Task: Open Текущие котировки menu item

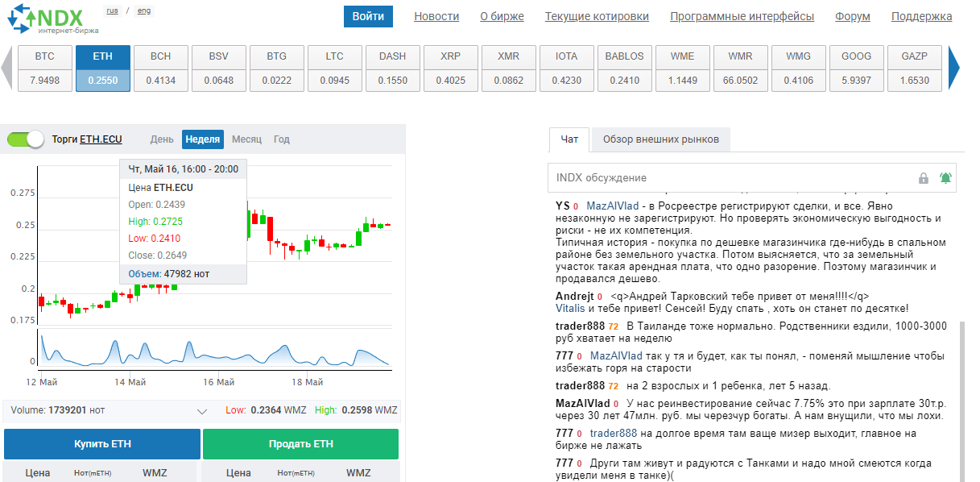Action: [597, 16]
